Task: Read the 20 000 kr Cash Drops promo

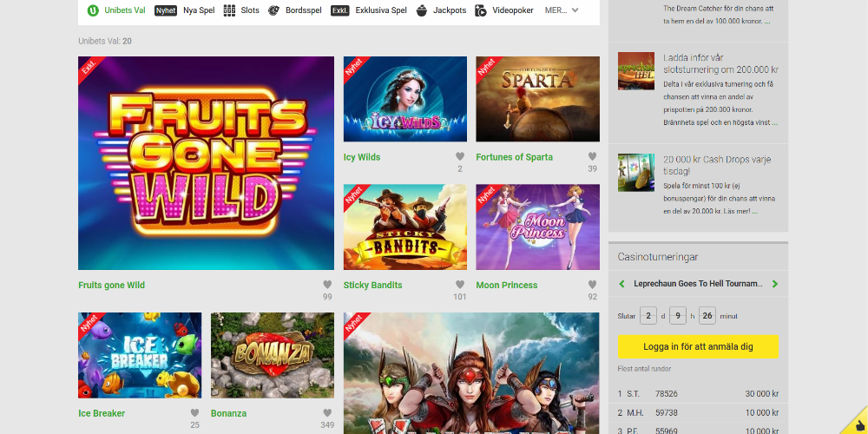Action: pos(717,166)
